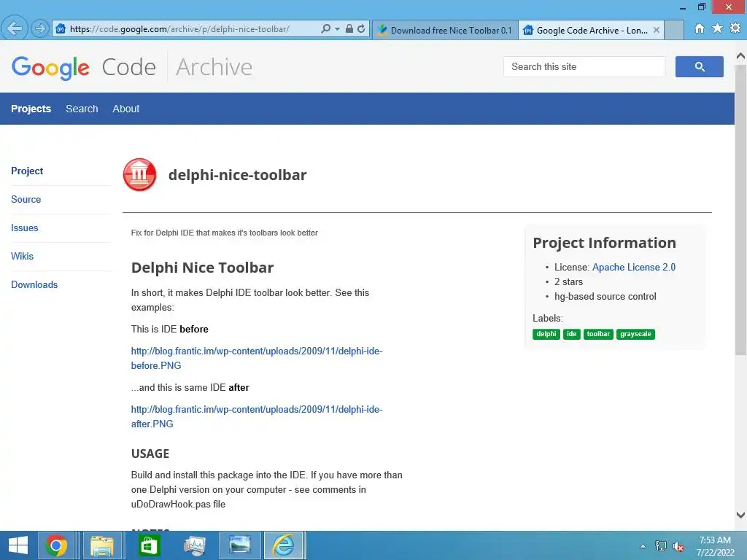The width and height of the screenshot is (747, 560).
Task: Open the About menu item
Action: click(125, 109)
